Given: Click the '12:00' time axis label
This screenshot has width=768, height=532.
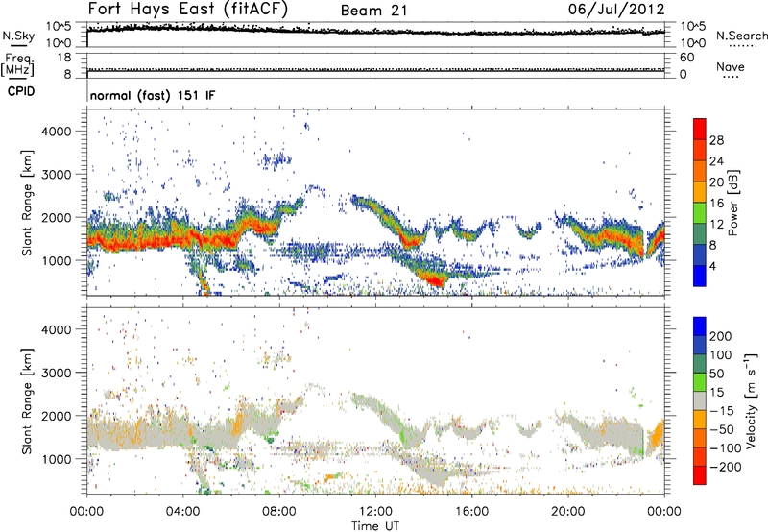Looking at the screenshot, I should [375, 512].
